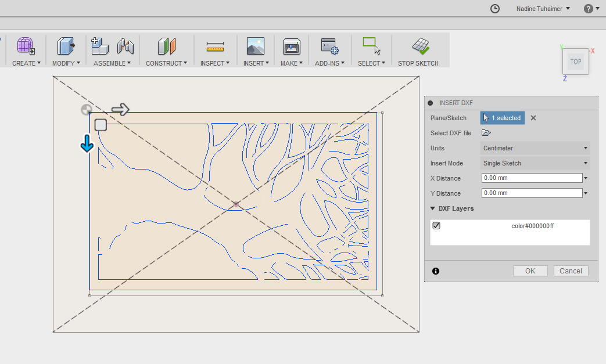
Task: Expand the Y Distance dropdown arrow
Action: click(x=586, y=193)
